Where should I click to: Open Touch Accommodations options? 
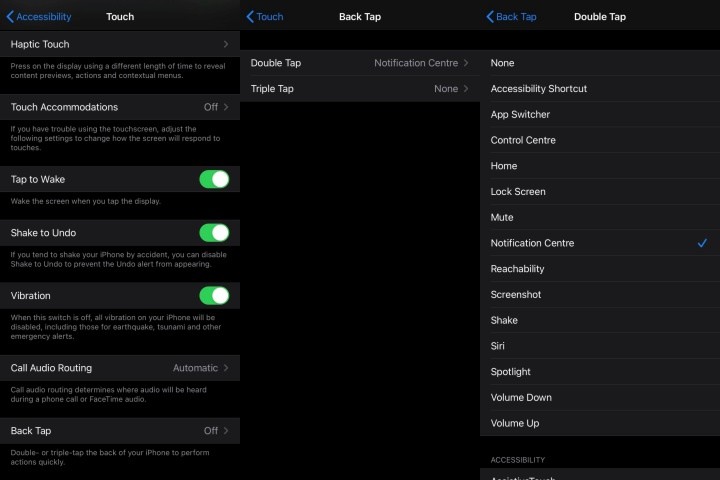click(120, 107)
